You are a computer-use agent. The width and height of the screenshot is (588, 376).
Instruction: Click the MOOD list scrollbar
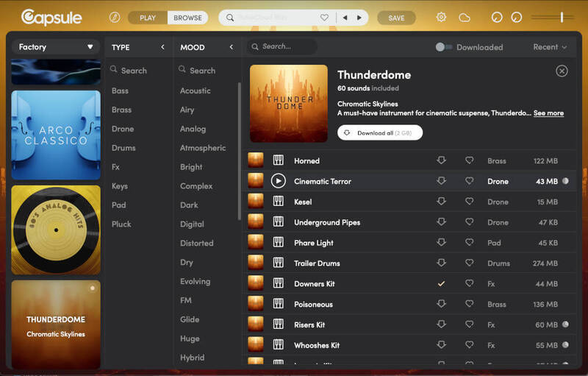240,152
